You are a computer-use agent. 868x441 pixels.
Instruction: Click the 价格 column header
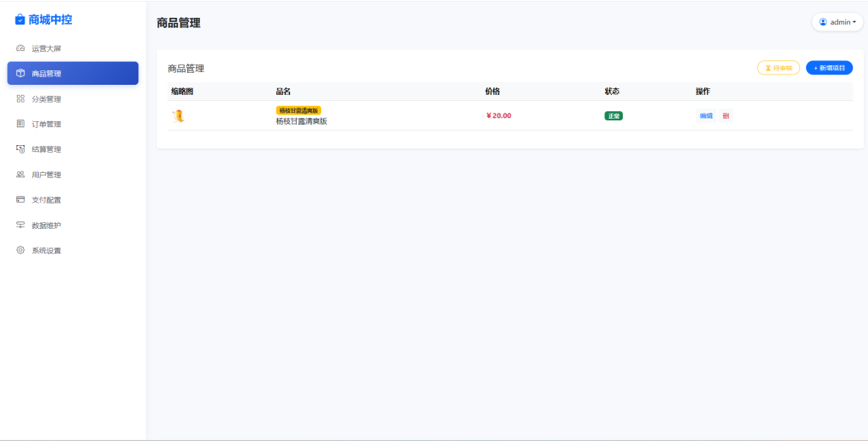tap(492, 92)
